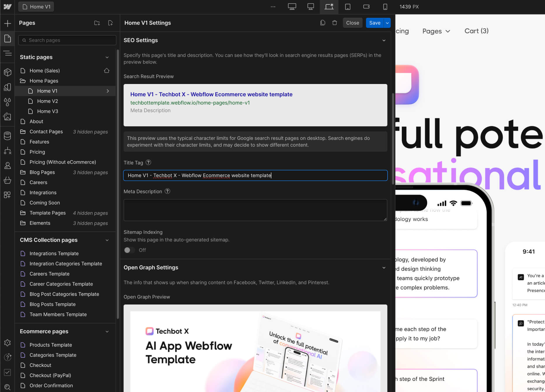Open the Variables panel
This screenshot has width=545, height=392.
[7, 102]
